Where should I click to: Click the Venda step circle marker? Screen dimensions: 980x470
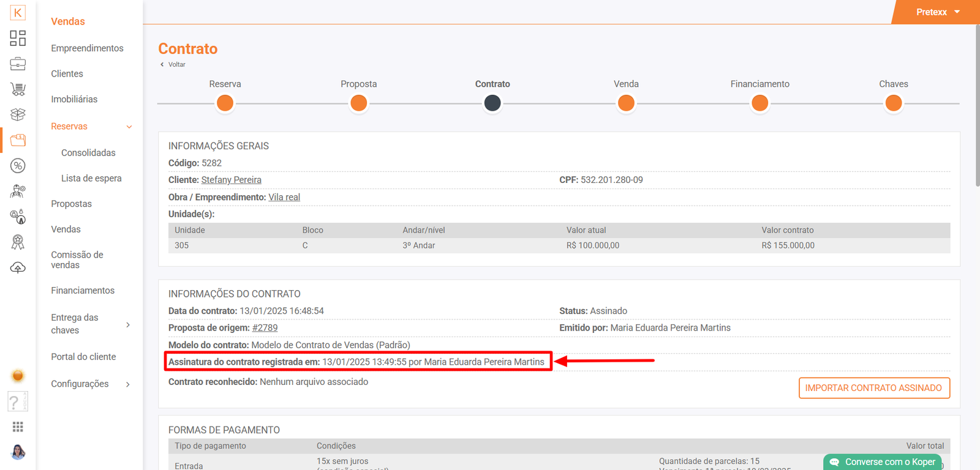pos(626,103)
